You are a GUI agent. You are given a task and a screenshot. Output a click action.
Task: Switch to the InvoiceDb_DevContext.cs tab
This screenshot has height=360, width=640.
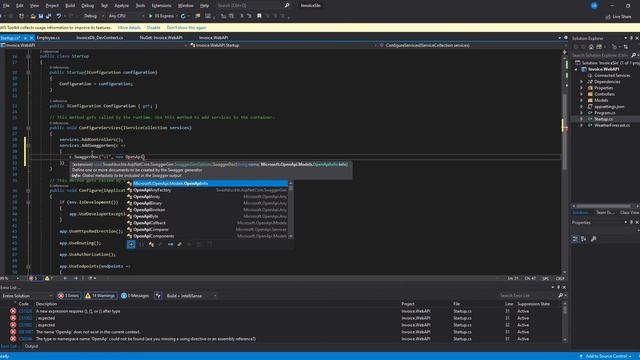tap(100, 38)
